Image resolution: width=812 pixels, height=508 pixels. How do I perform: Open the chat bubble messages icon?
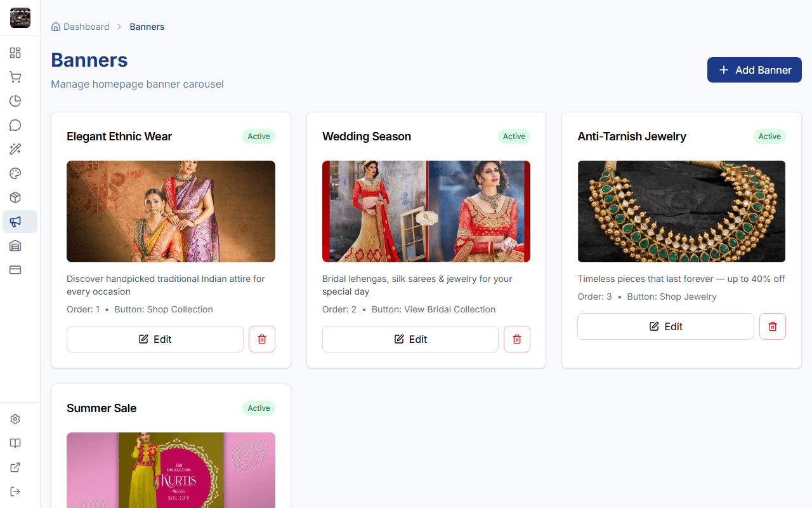[x=15, y=125]
